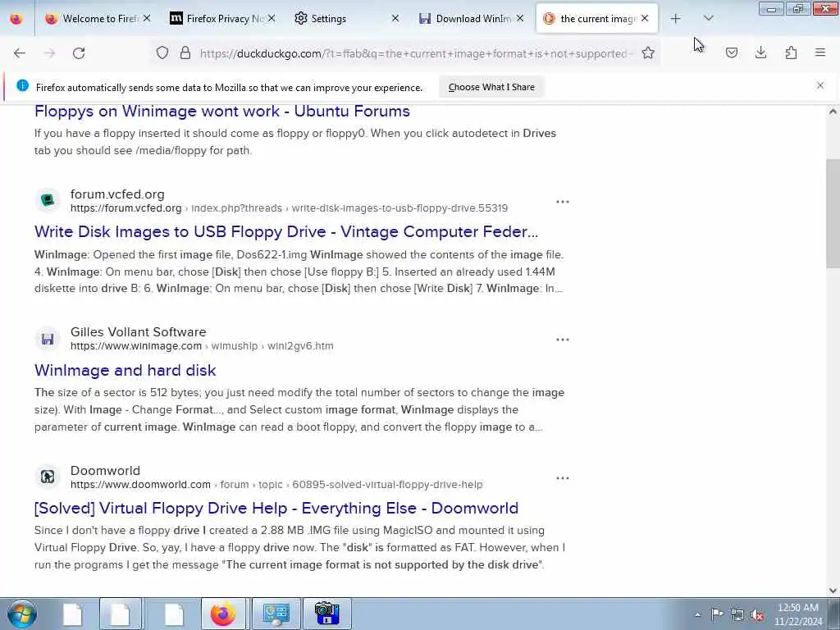Open a new tab with plus button
Image resolution: width=840 pixels, height=630 pixels.
676,19
